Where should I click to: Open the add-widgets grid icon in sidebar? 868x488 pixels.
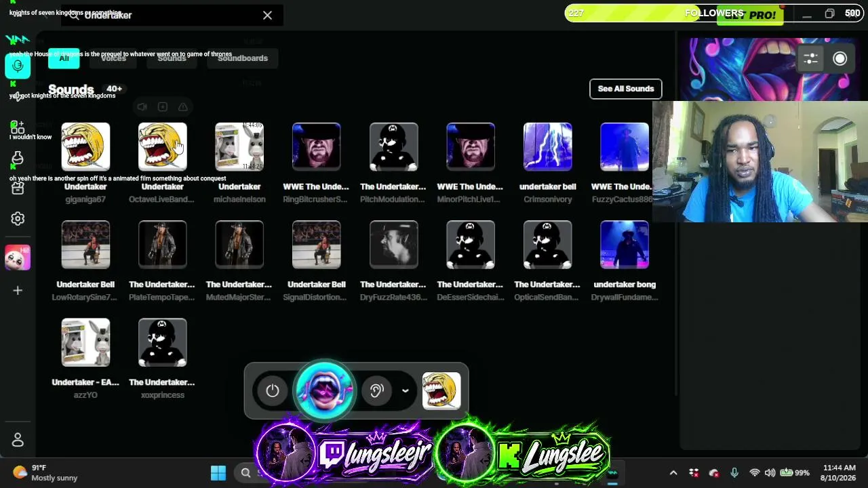point(18,127)
